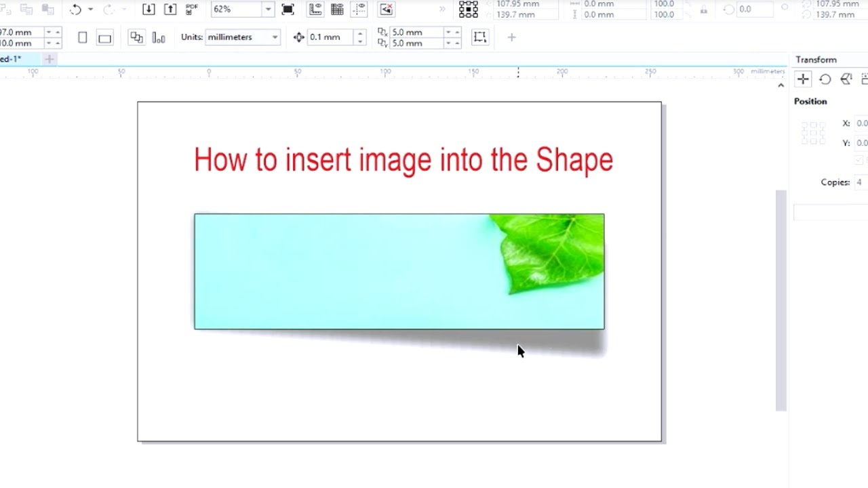Click the Publish to PDF icon

[x=192, y=9]
